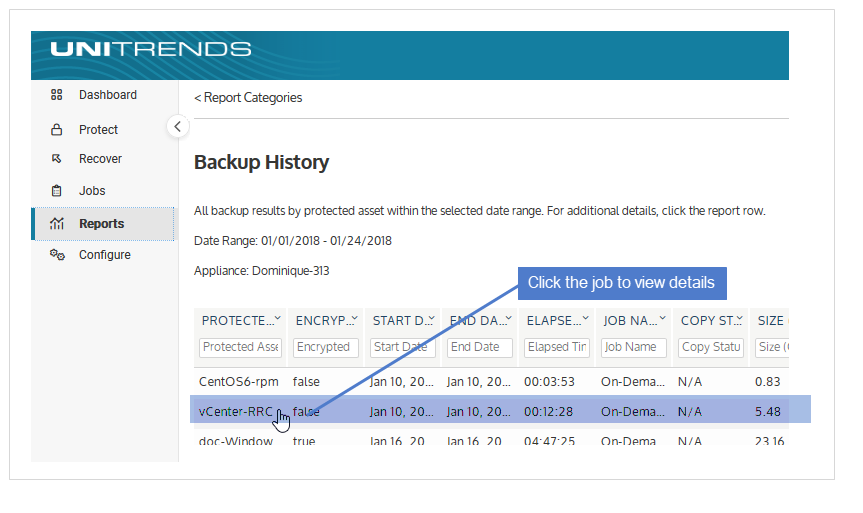Click the Size filter field
Screen dimensions: 863x513
tap(772, 347)
